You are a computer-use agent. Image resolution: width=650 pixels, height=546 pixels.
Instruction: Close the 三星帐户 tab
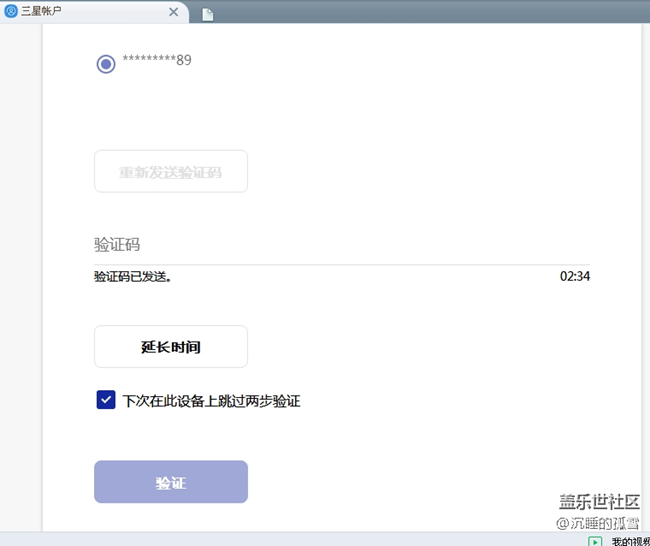[x=174, y=12]
